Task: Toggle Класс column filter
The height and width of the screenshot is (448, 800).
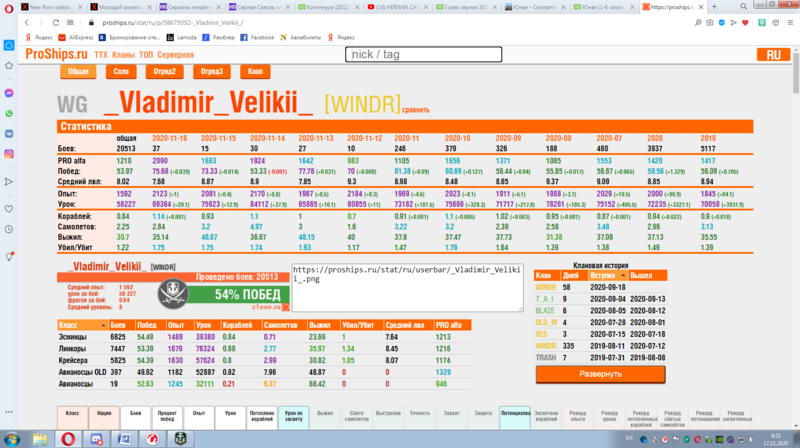Action: 72,417
